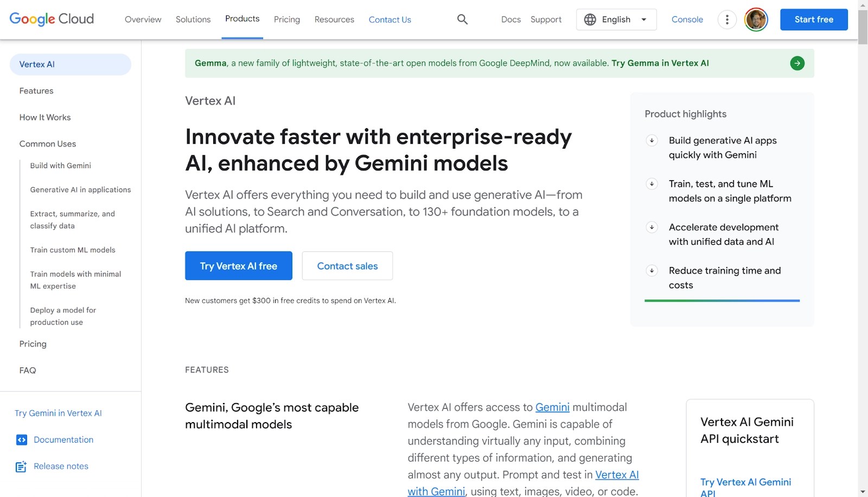Open the user account avatar
The width and height of the screenshot is (868, 497).
pos(756,20)
